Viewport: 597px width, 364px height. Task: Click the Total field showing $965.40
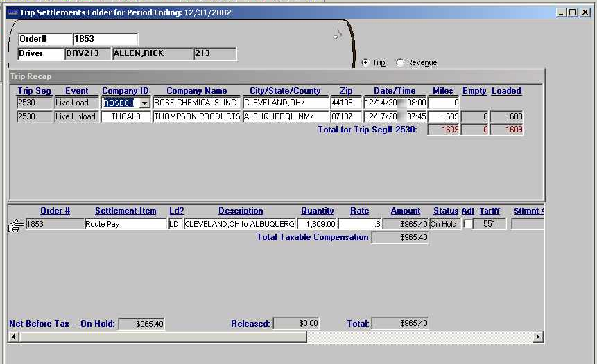click(x=400, y=324)
